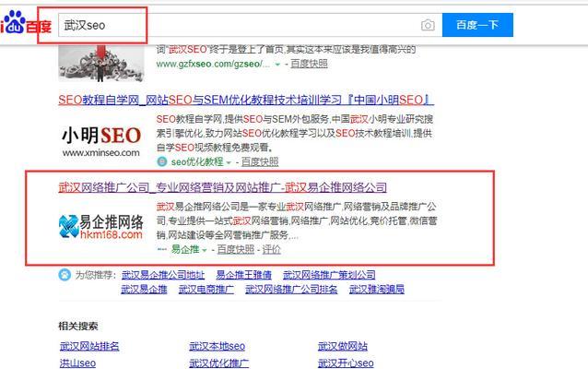588x369 pixels.
Task: Click into the search box containing 武汉seo
Action: tap(240, 25)
